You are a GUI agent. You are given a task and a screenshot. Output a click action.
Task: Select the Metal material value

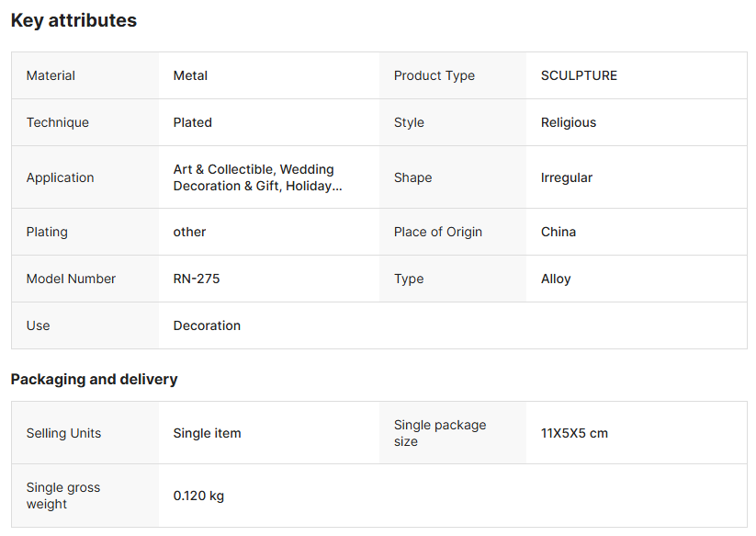[190, 75]
